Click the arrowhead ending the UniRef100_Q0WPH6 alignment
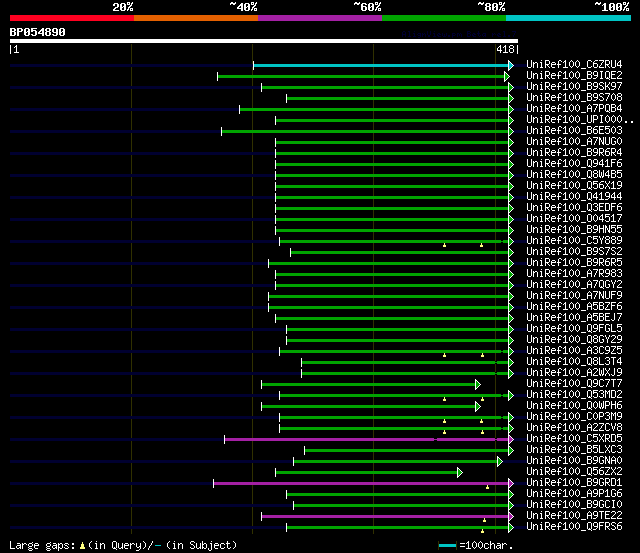 (x=478, y=406)
